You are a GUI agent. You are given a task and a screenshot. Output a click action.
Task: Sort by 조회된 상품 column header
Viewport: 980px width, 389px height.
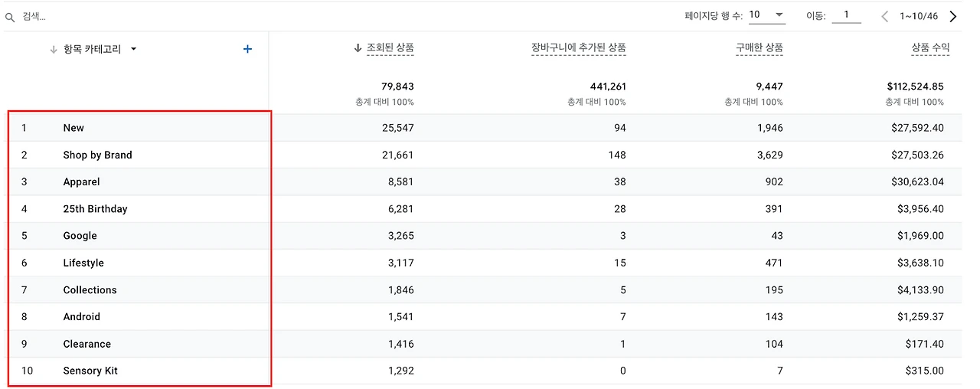(390, 48)
